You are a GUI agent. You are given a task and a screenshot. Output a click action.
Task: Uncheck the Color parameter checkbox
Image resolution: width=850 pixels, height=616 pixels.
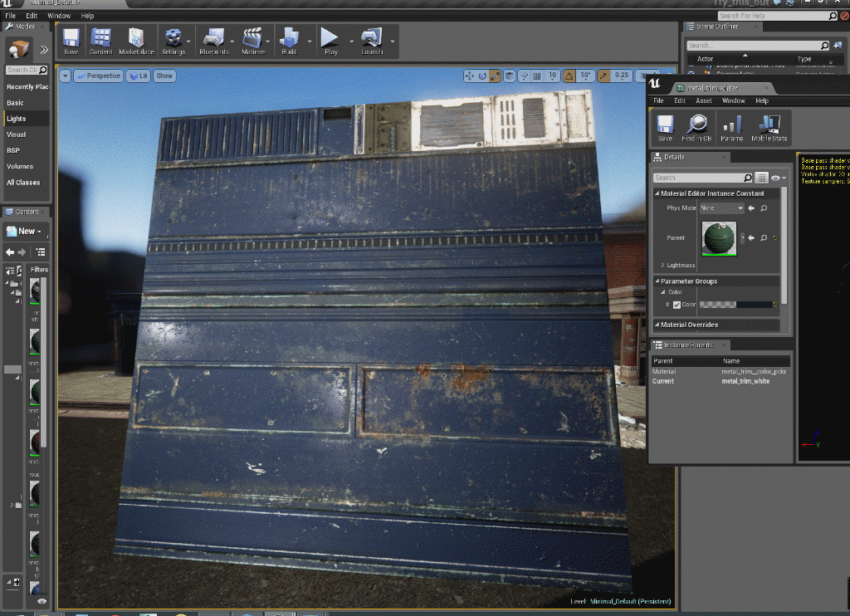677,305
